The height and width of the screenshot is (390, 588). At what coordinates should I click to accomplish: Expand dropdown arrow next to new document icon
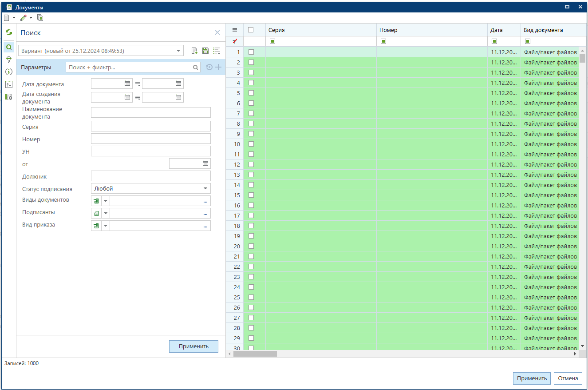(14, 18)
